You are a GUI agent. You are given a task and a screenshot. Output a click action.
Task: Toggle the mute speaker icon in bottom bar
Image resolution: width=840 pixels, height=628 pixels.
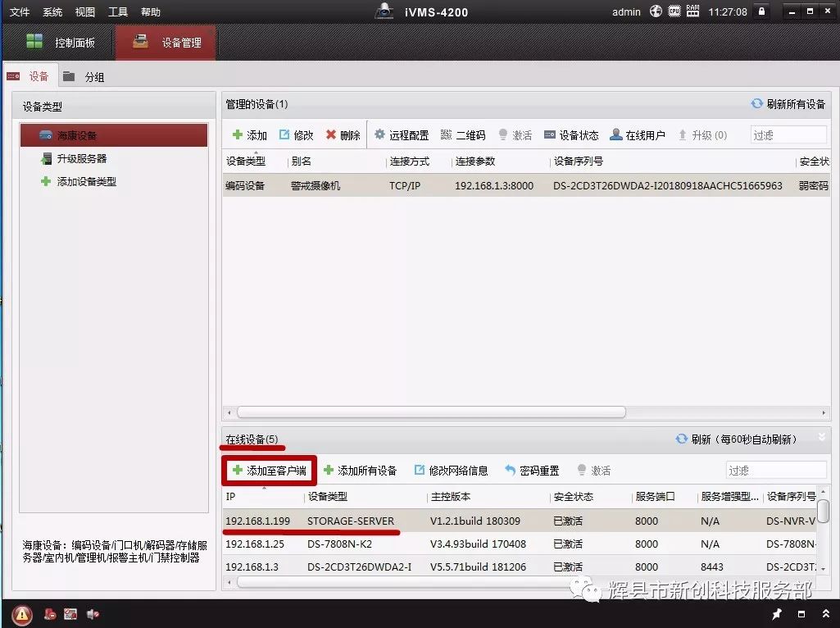pos(93,614)
